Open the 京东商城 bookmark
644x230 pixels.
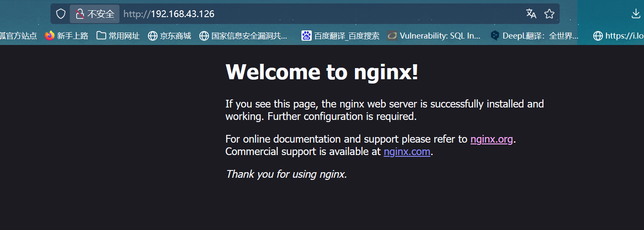[x=169, y=36]
